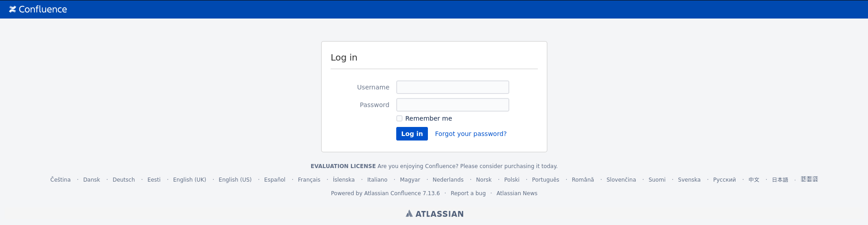
Task: Focus the Password input field
Action: 453,105
